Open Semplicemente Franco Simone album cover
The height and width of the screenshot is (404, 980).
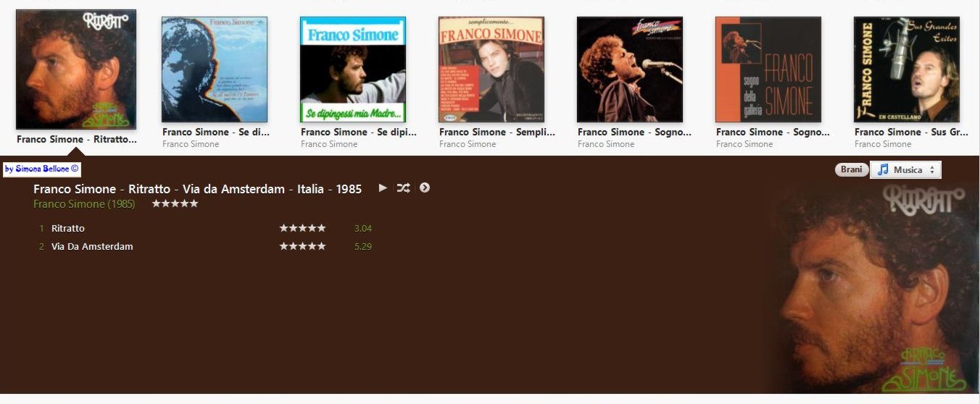tap(491, 70)
